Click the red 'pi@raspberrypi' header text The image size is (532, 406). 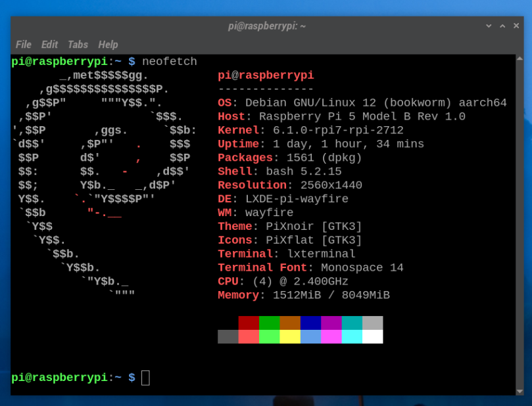[x=266, y=76]
